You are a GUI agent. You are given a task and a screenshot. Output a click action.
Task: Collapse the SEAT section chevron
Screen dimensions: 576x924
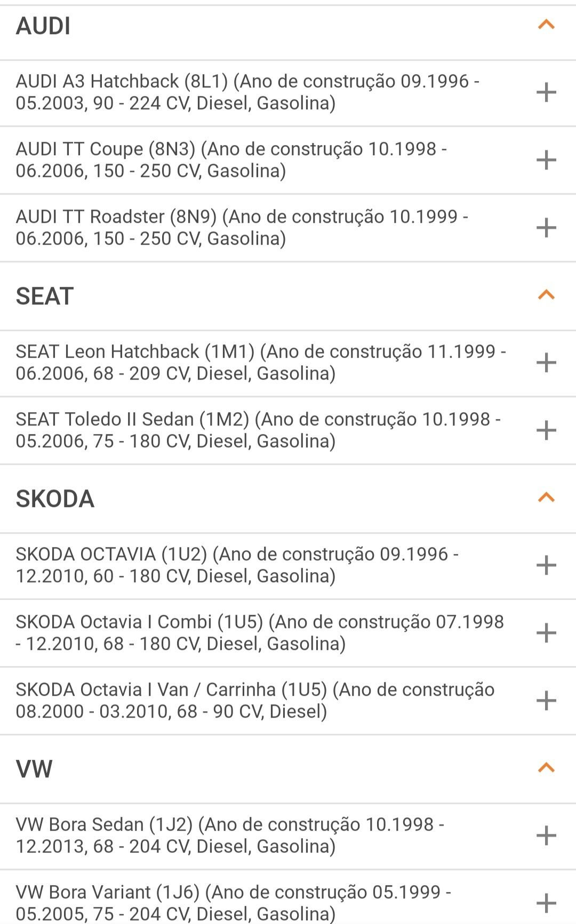click(x=546, y=295)
